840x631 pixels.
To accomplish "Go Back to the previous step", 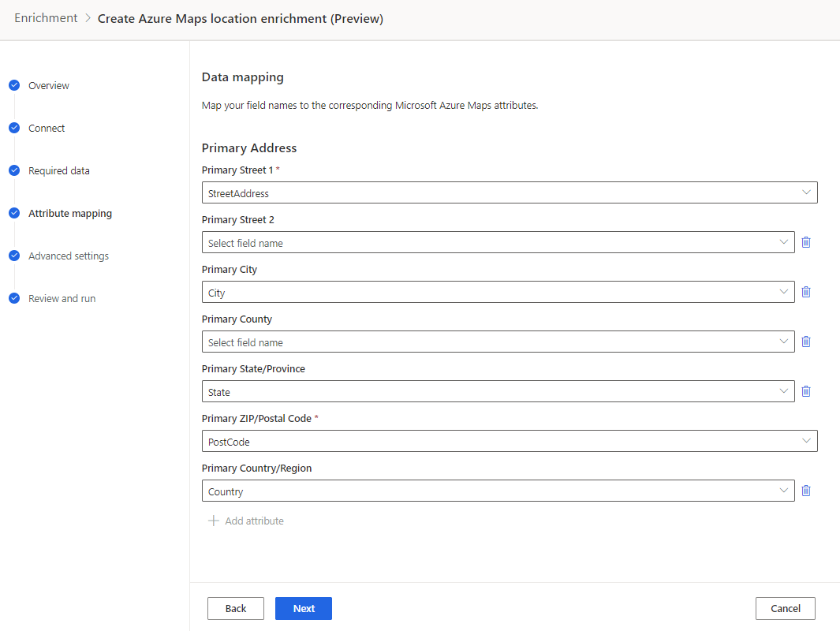I will pyautogui.click(x=236, y=608).
